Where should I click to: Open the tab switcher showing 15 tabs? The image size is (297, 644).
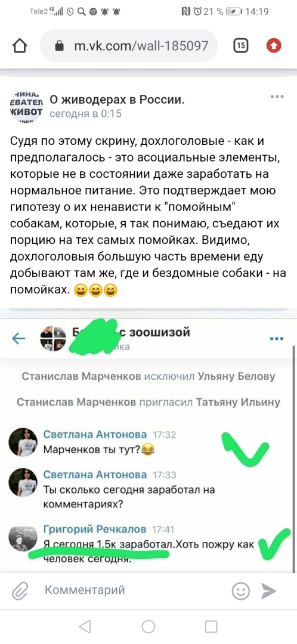[241, 46]
